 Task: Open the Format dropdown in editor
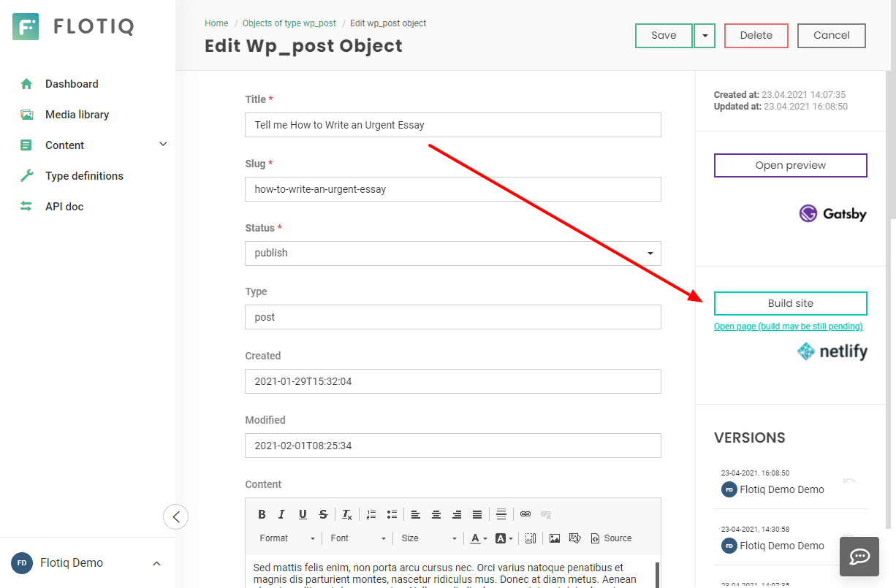tap(287, 538)
